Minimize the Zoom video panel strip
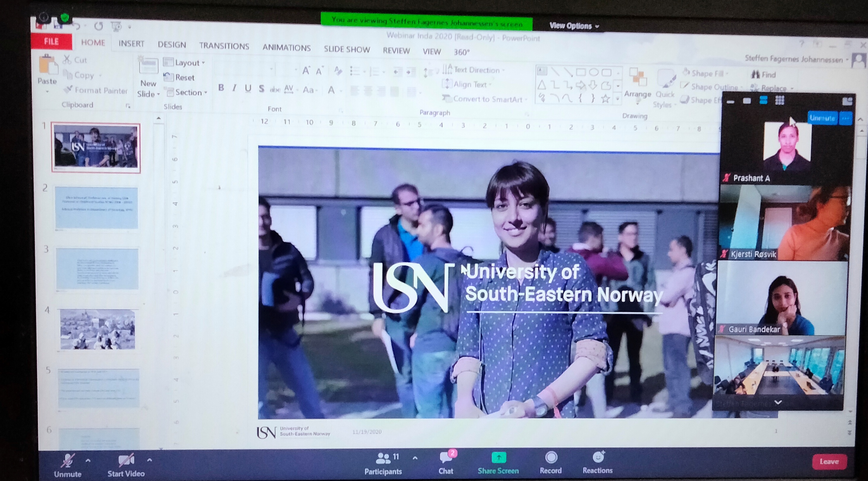Viewport: 868px width, 481px height. click(x=730, y=101)
